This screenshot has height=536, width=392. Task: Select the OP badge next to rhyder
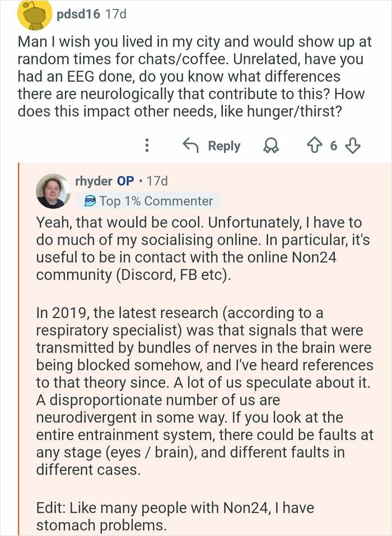(x=126, y=181)
